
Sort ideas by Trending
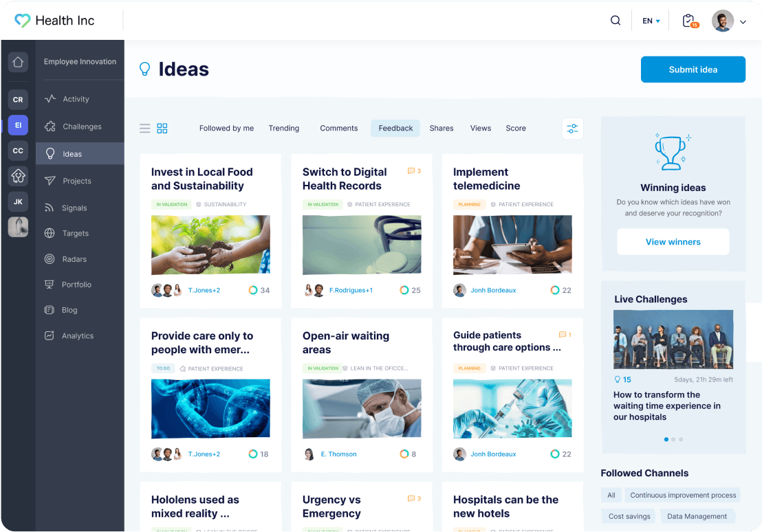(x=284, y=129)
